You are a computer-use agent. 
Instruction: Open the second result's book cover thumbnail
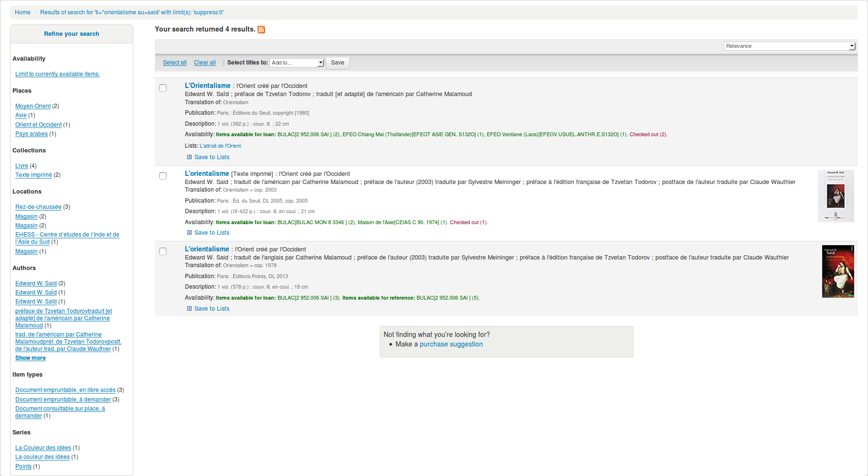836,196
